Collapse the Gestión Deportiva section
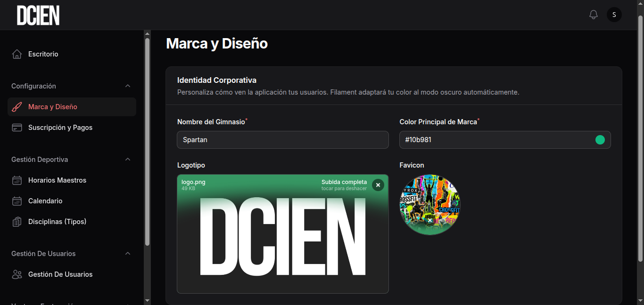Screen dimensions: 644x305 (x=128, y=159)
